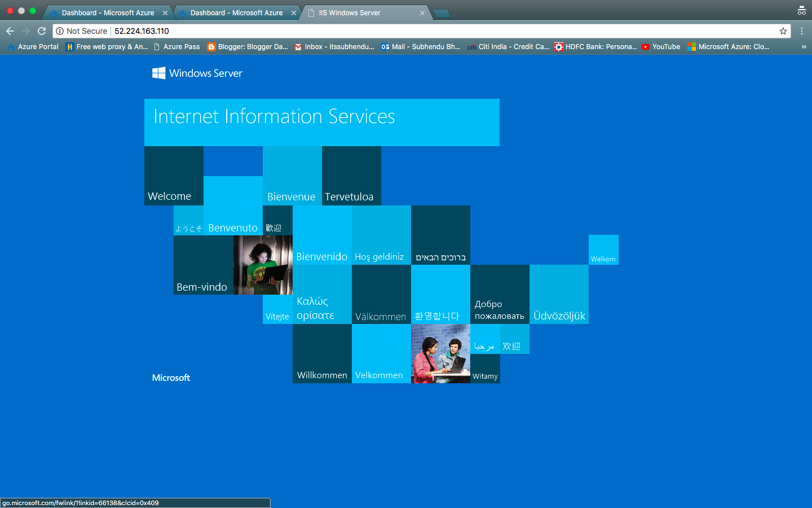This screenshot has width=812, height=508.
Task: Close first Dashboard Azure tab
Action: [165, 13]
